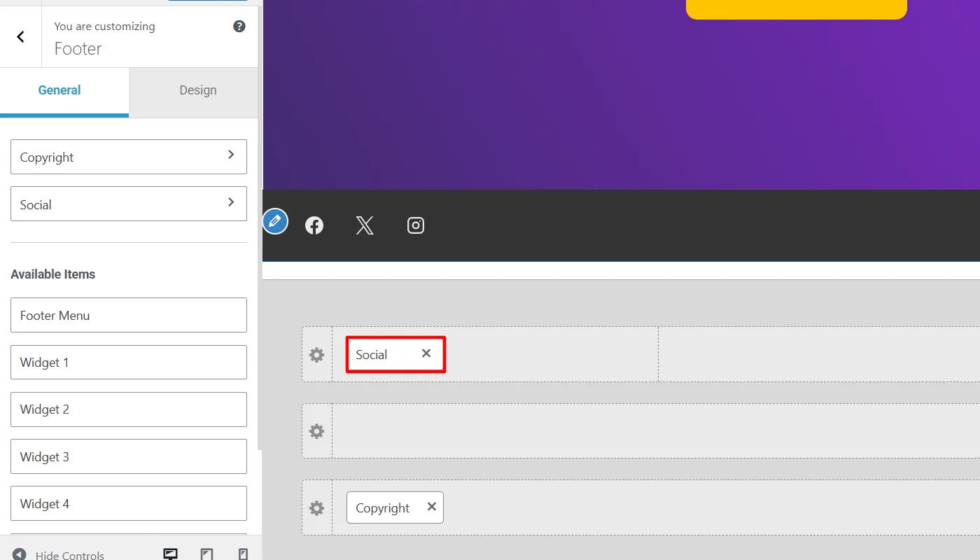Select Widget 1 available item

tap(129, 363)
